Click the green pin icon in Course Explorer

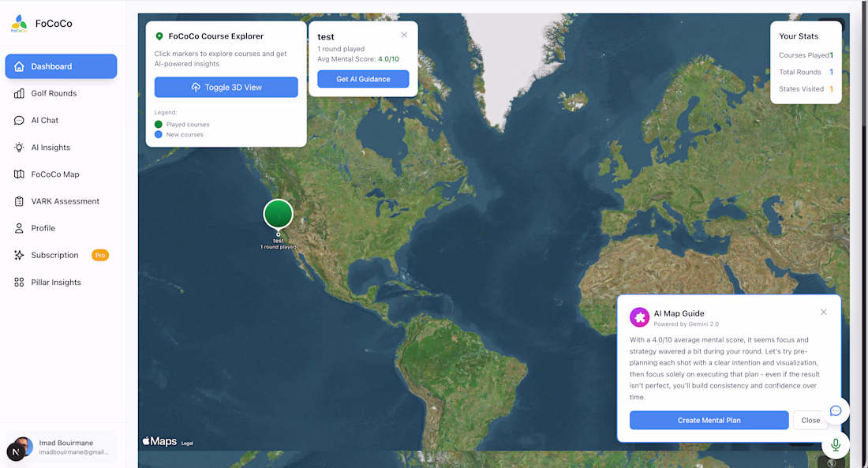[159, 36]
